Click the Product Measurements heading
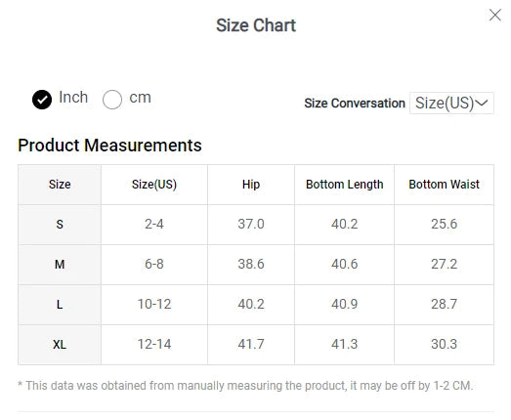Image resolution: width=511 pixels, height=420 pixels. pos(109,146)
